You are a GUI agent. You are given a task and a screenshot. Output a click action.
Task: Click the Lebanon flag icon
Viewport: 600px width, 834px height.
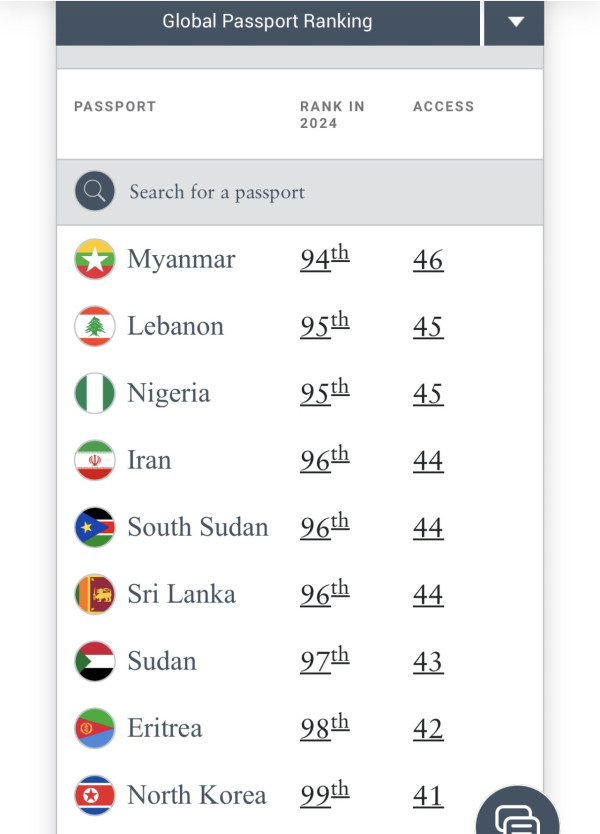point(95,327)
